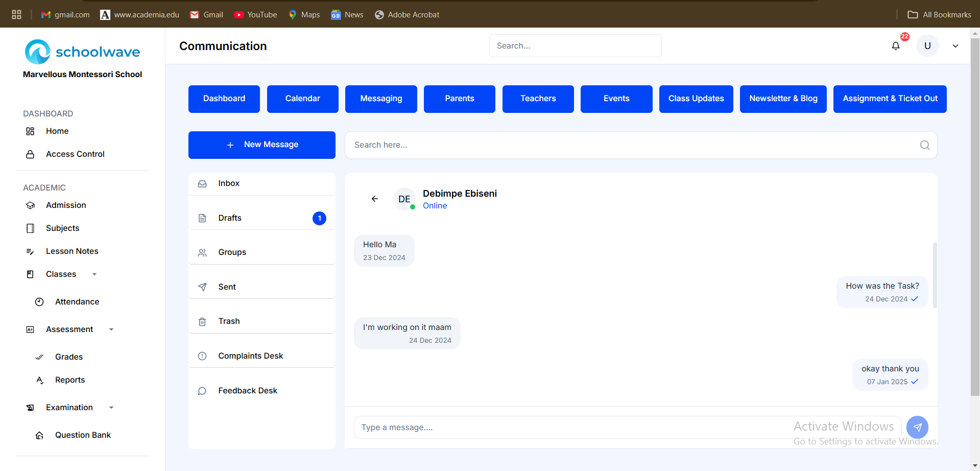Open the browser apps grid icon
980x471 pixels.
[16, 15]
